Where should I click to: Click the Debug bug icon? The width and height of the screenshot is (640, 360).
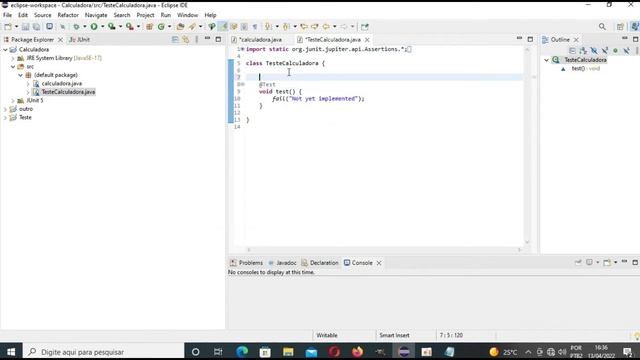click(76, 27)
